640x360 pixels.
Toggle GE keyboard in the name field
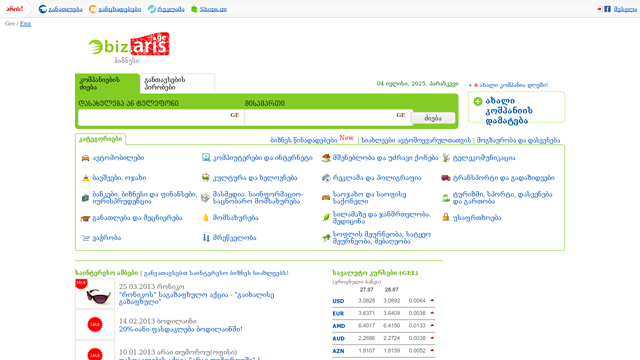click(235, 115)
